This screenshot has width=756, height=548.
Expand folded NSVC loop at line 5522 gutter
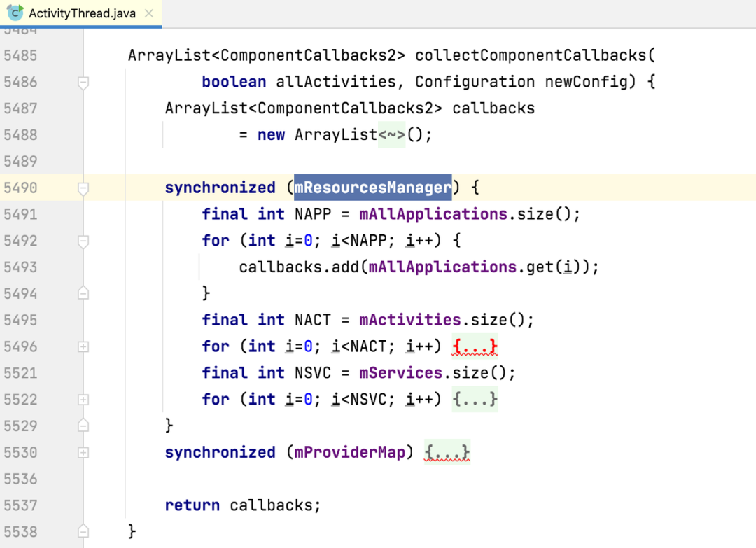click(83, 400)
